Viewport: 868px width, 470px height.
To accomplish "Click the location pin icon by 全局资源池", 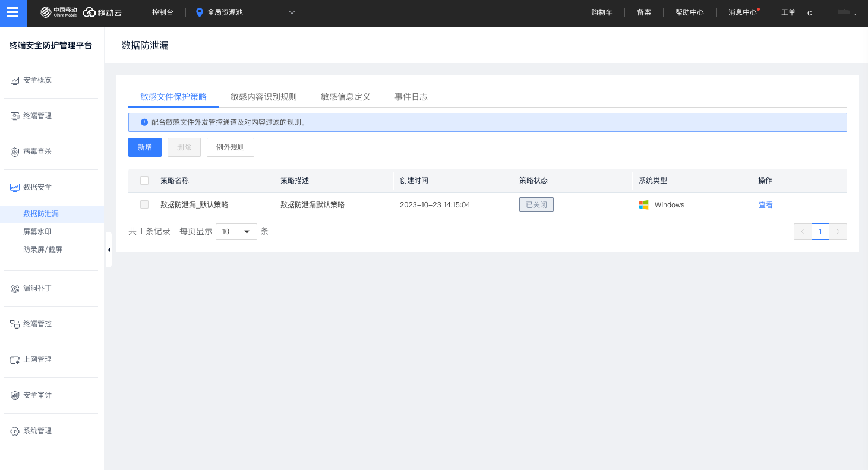I will coord(200,12).
